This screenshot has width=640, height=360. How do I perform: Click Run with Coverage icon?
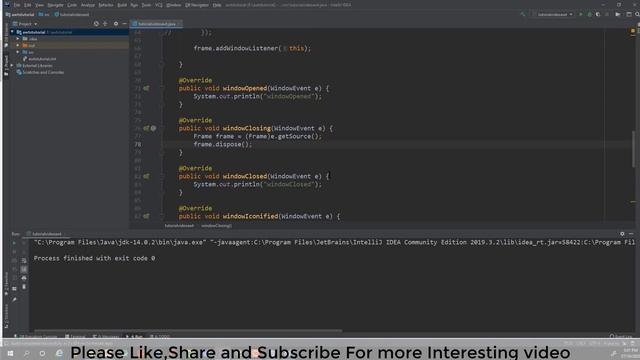598,14
